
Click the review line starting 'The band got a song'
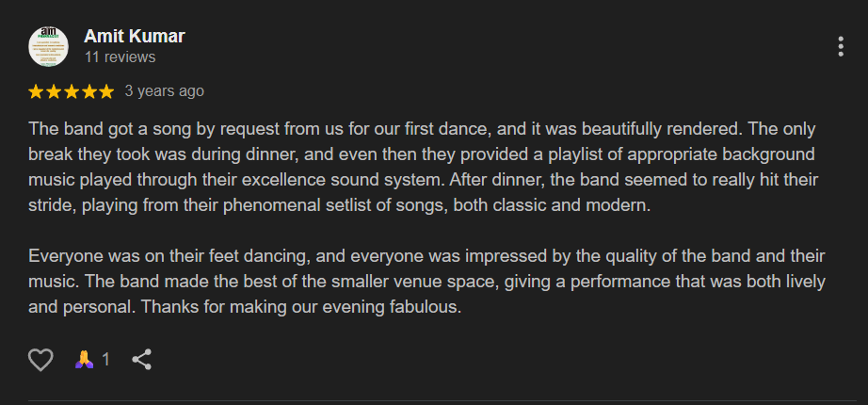pyautogui.click(x=422, y=129)
